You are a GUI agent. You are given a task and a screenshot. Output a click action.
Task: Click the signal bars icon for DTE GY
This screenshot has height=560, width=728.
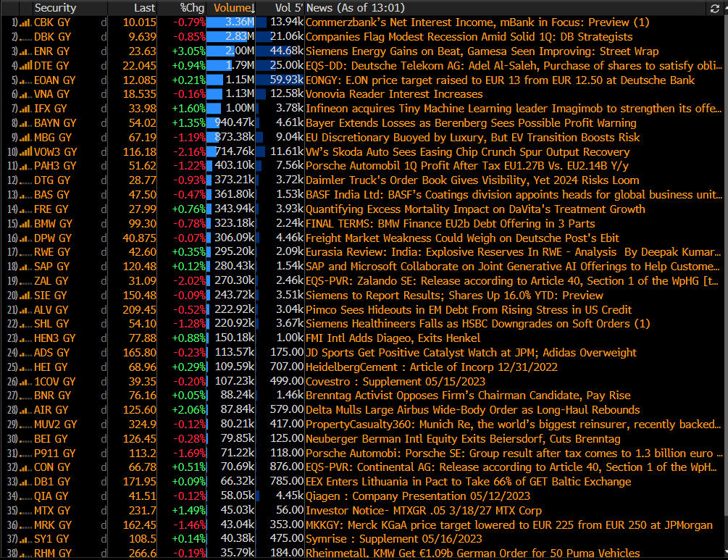pos(25,66)
